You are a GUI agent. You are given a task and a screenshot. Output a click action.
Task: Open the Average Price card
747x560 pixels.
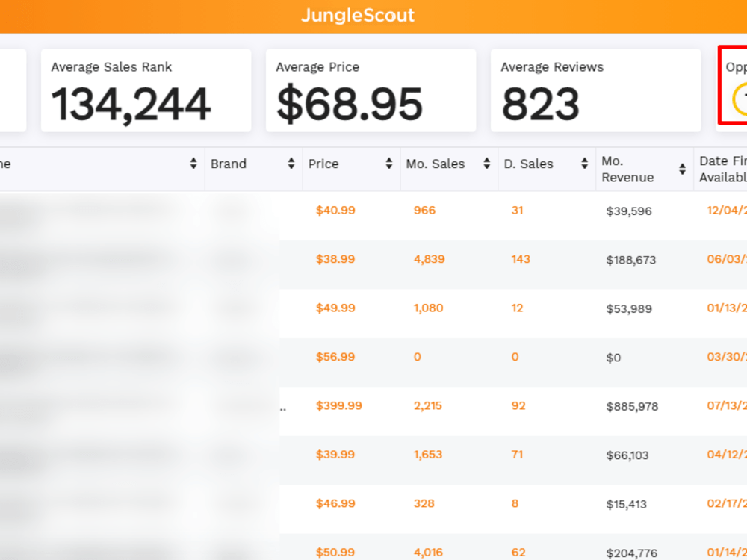[x=371, y=90]
